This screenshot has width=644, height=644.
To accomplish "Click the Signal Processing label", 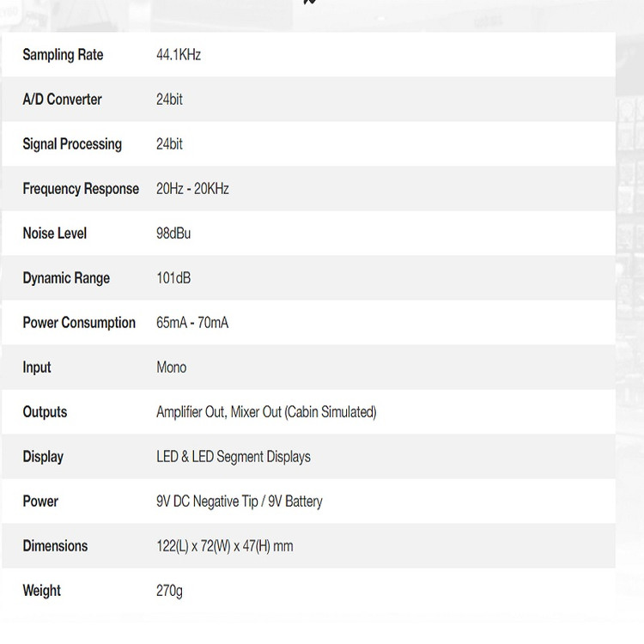I will (72, 144).
